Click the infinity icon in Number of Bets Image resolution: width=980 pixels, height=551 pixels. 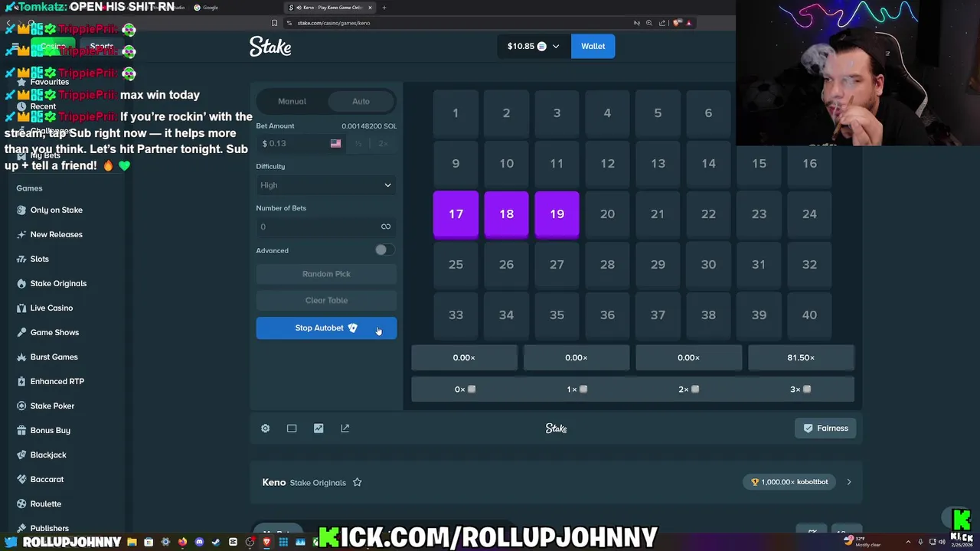pyautogui.click(x=386, y=227)
